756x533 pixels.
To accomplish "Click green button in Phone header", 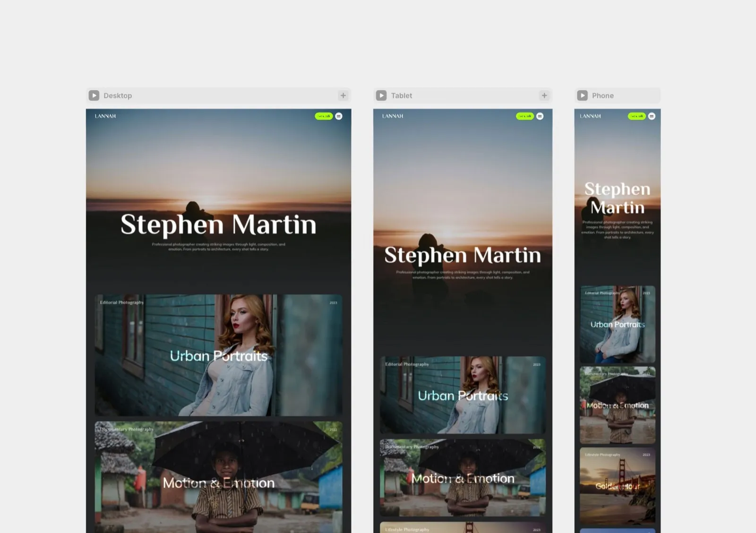I will tap(637, 116).
